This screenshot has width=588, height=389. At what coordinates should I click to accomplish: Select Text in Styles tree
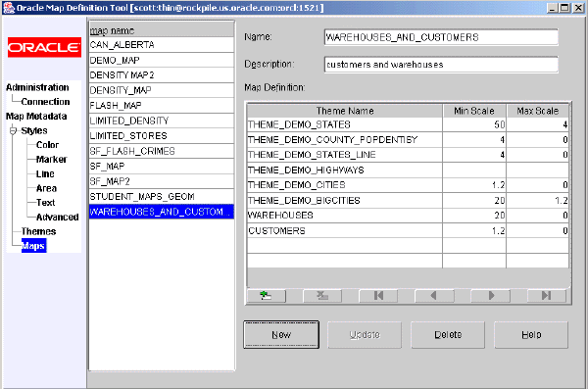pyautogui.click(x=46, y=203)
